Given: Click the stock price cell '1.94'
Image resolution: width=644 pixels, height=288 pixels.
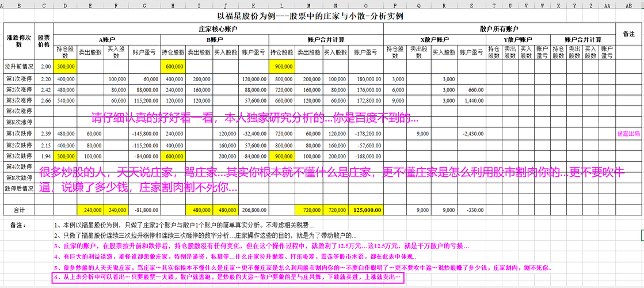Looking at the screenshot, I should 44,157.
